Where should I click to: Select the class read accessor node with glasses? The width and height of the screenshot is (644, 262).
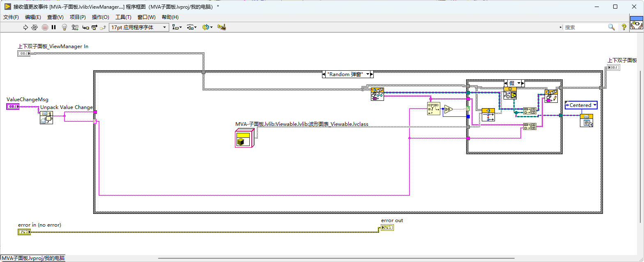click(377, 94)
